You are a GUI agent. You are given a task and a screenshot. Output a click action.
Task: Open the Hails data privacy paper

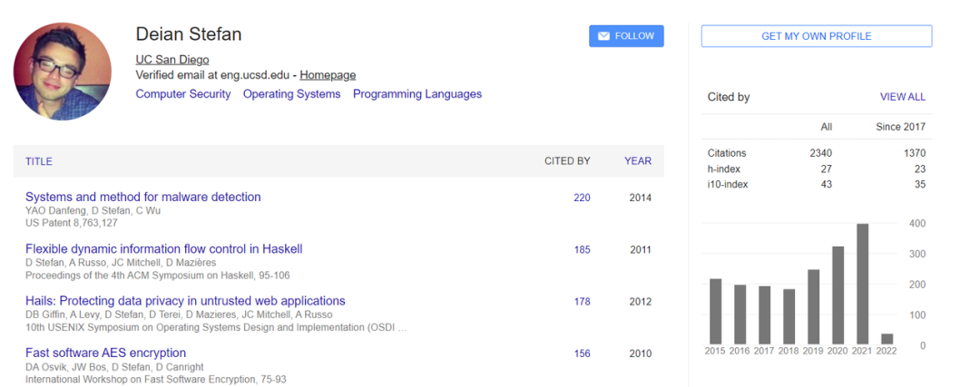click(185, 301)
